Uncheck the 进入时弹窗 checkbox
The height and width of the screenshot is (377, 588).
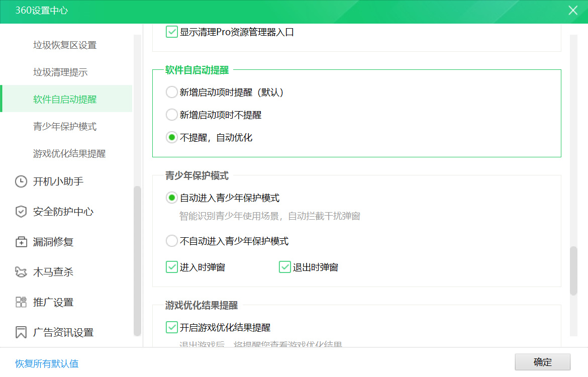click(x=171, y=267)
